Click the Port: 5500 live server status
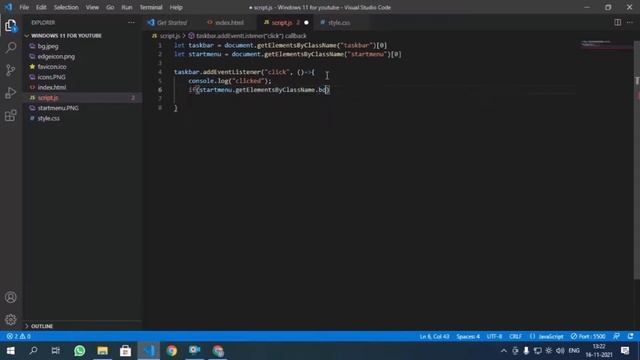 coord(588,336)
